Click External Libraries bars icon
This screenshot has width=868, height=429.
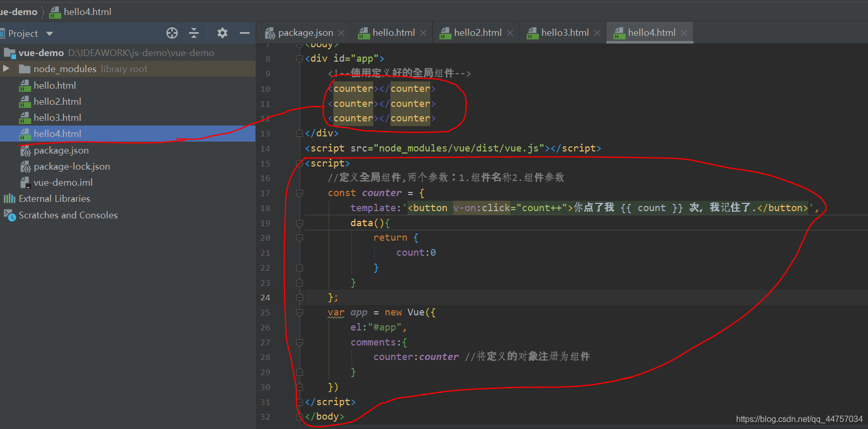pos(10,199)
